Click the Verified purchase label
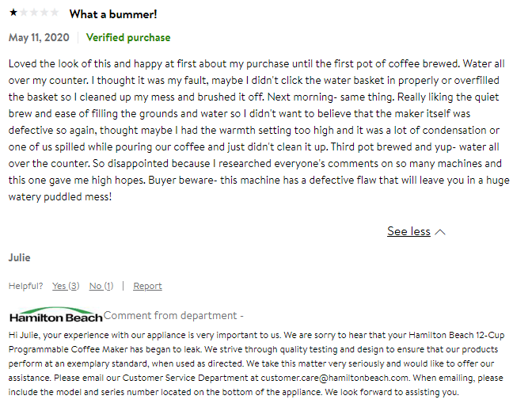Viewport: 532px width, 407px height. pos(128,37)
